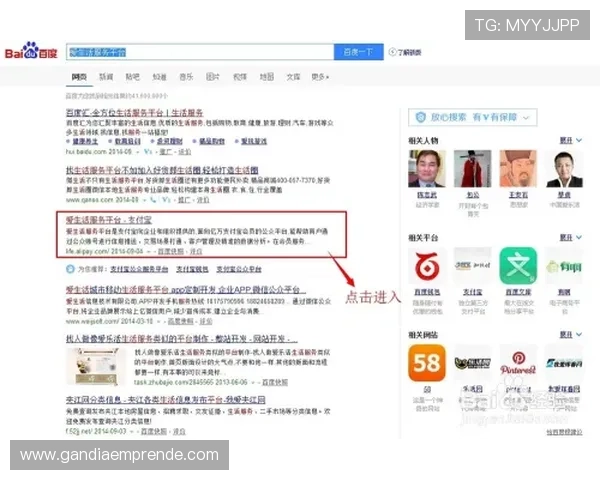
Task: Click the green 百度文库 app icon
Action: point(518,265)
